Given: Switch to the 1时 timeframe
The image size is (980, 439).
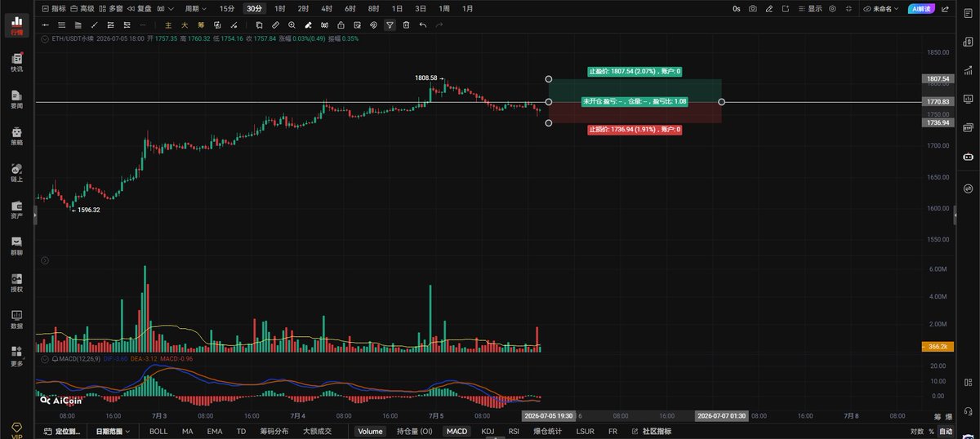Looking at the screenshot, I should pos(280,9).
